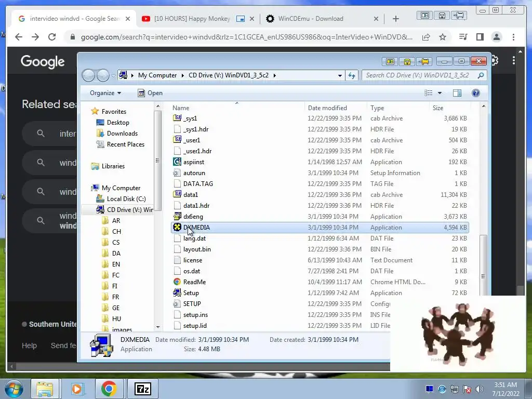Open a new Chrome tab

(395, 19)
